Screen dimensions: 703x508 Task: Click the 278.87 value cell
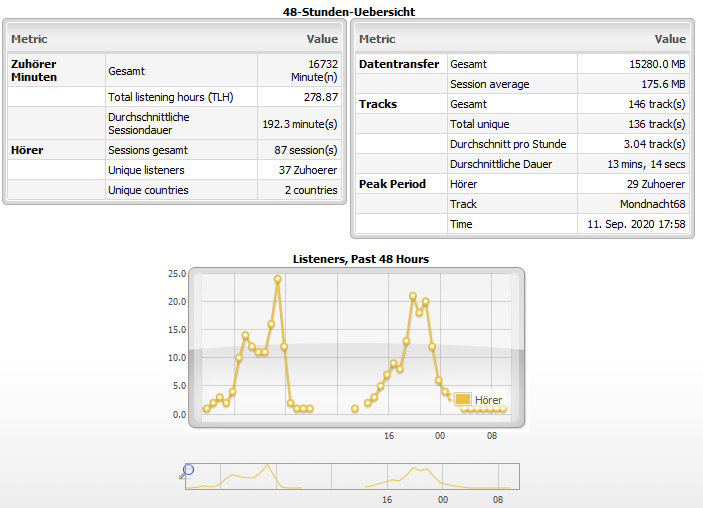[299, 97]
